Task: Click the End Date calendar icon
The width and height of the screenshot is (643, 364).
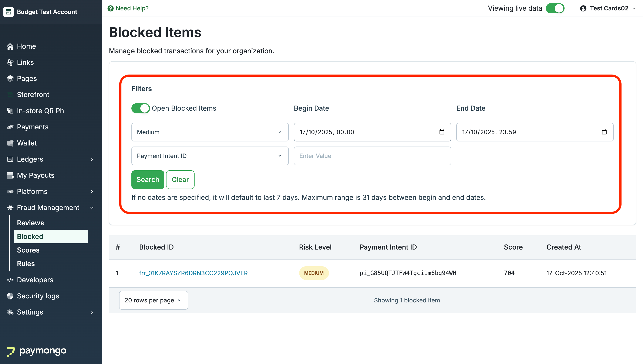Action: 604,132
